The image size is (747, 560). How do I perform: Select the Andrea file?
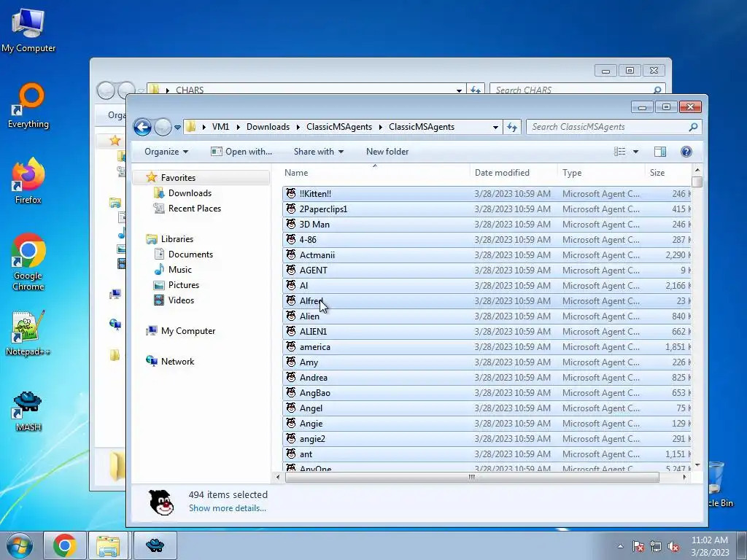click(x=487, y=378)
